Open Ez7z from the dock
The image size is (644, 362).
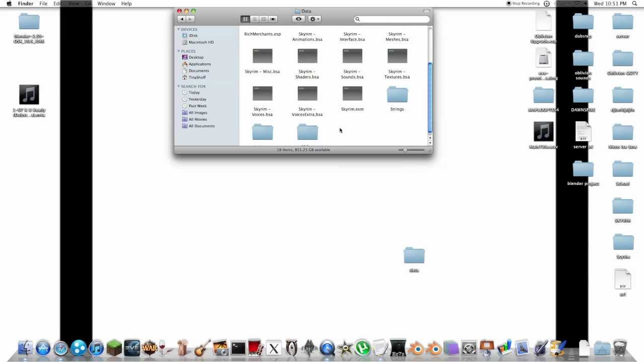pos(398,347)
